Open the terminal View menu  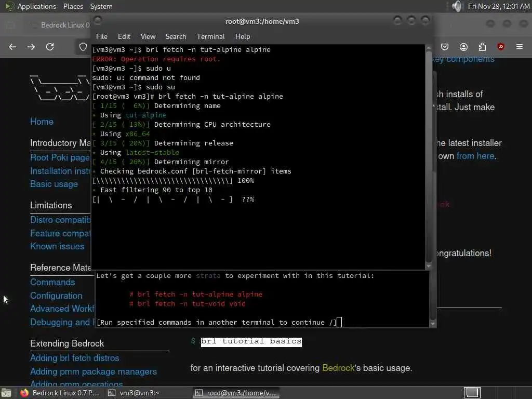point(148,37)
